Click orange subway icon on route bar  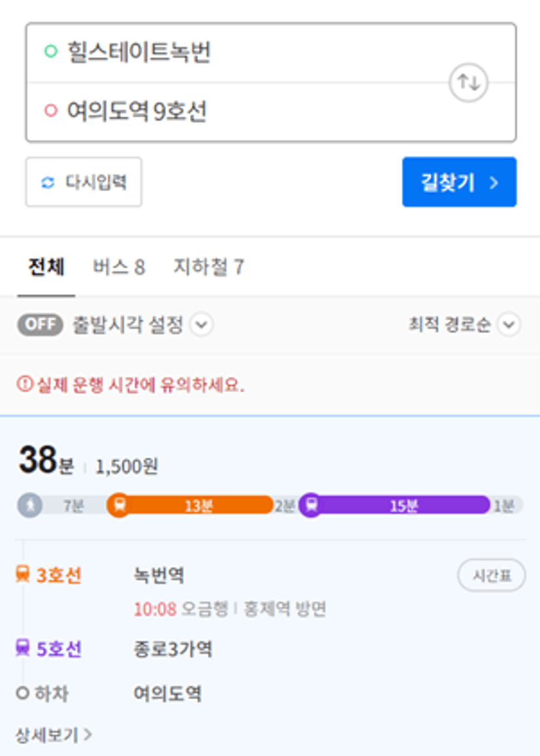[x=119, y=505]
